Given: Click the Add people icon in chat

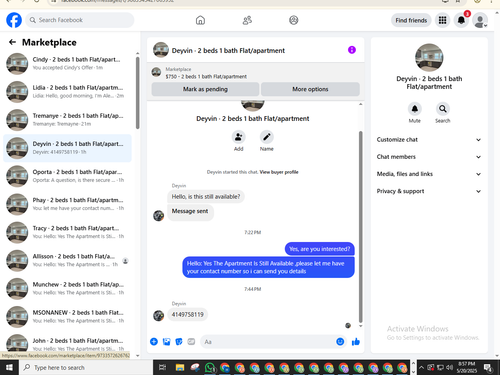Looking at the screenshot, I should pyautogui.click(x=239, y=137).
